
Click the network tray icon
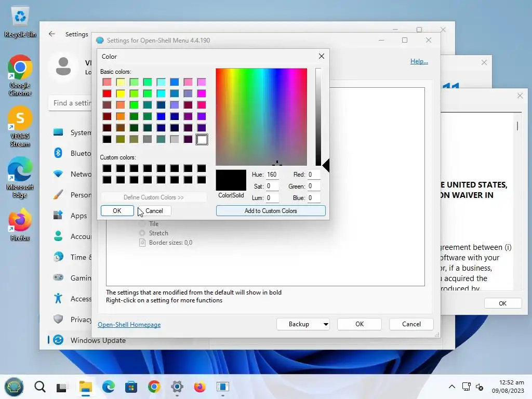[466, 387]
